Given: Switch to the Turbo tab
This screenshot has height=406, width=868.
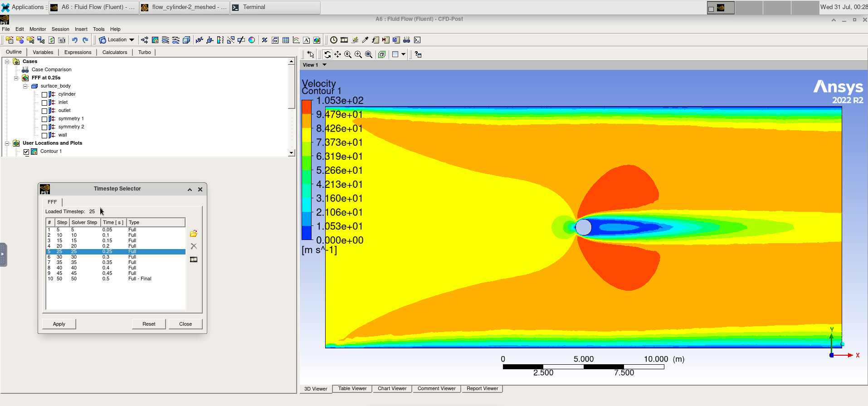Looking at the screenshot, I should point(145,52).
